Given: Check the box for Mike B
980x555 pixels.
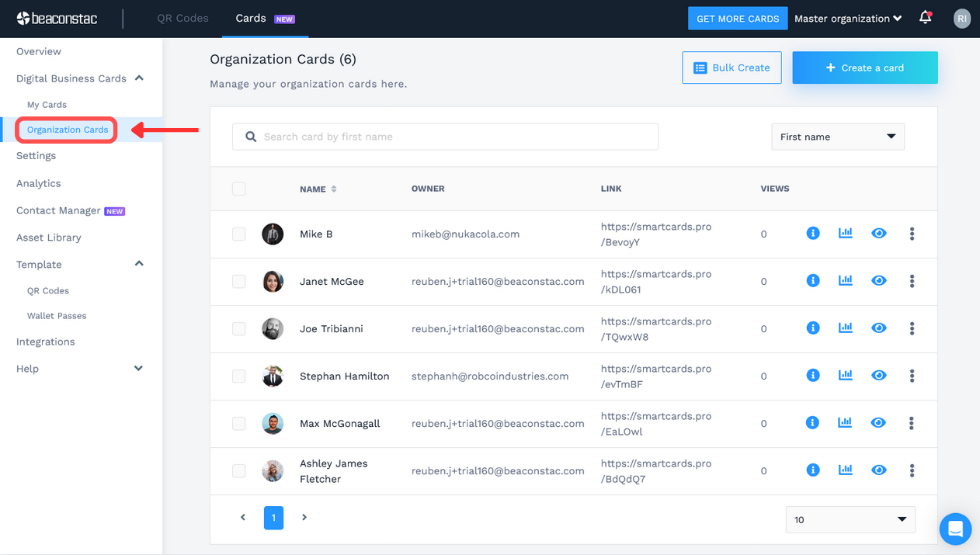Looking at the screenshot, I should (239, 234).
